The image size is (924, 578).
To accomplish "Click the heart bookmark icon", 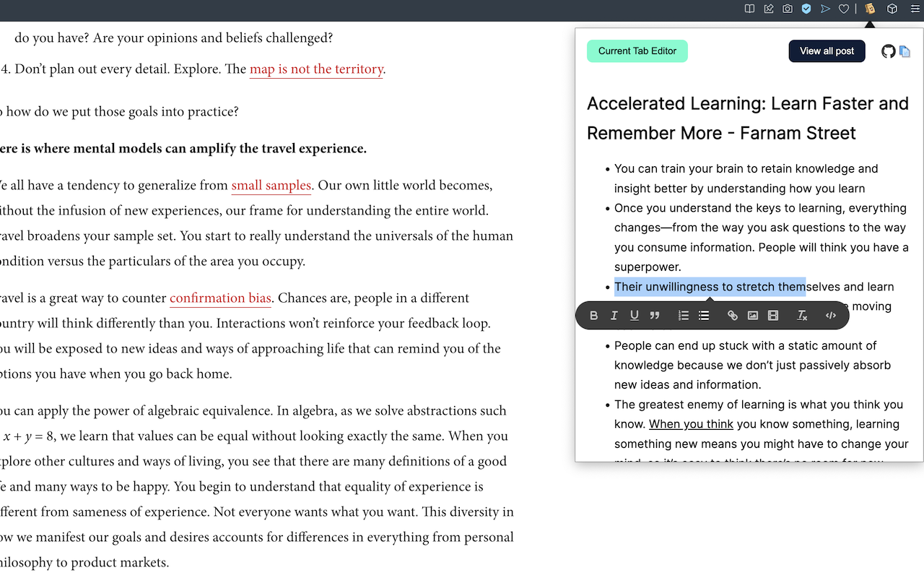I will click(x=844, y=9).
